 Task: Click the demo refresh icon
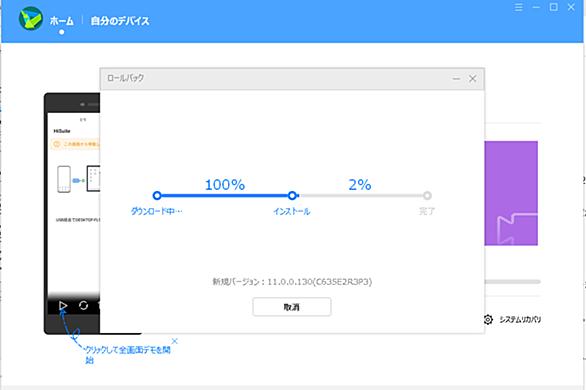[x=83, y=306]
